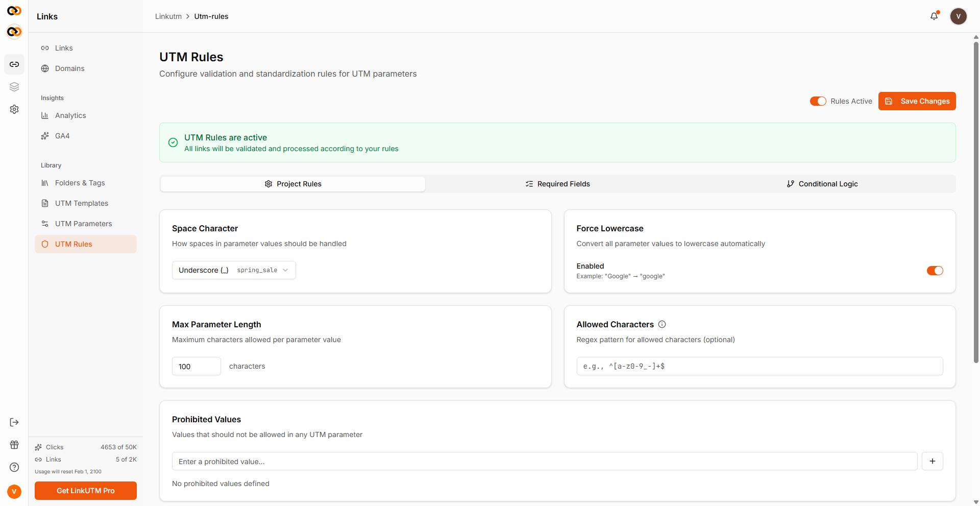Switch to Conditional Logic tab
980x506 pixels.
click(822, 184)
